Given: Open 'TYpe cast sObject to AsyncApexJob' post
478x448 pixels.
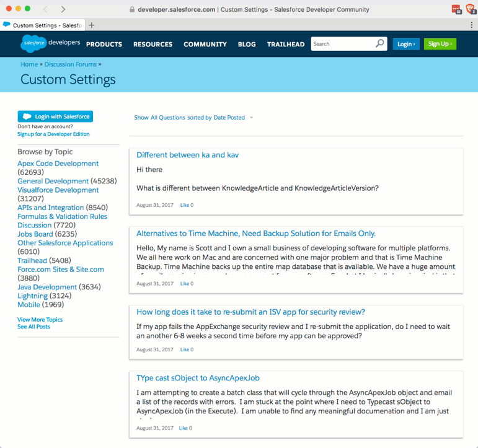Looking at the screenshot, I should tap(198, 378).
